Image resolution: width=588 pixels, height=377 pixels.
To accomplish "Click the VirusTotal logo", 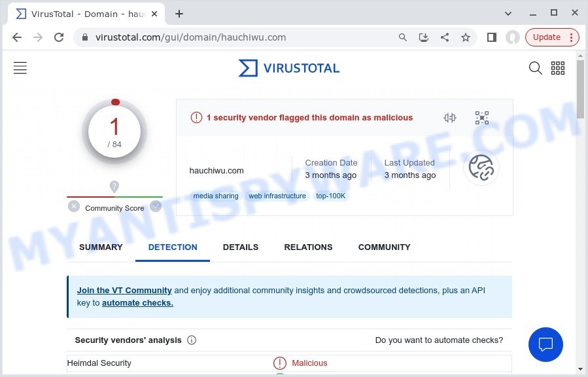I will pyautogui.click(x=289, y=68).
